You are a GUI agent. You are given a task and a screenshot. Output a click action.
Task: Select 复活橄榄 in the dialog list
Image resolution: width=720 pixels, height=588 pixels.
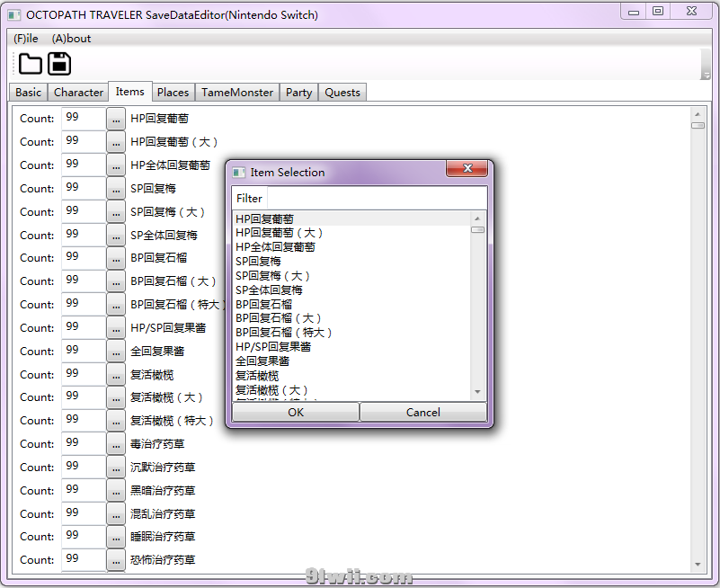[351, 376]
